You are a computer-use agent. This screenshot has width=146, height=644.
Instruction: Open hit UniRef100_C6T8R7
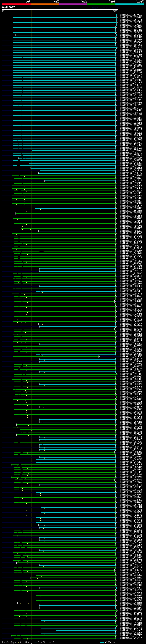click(x=131, y=22)
